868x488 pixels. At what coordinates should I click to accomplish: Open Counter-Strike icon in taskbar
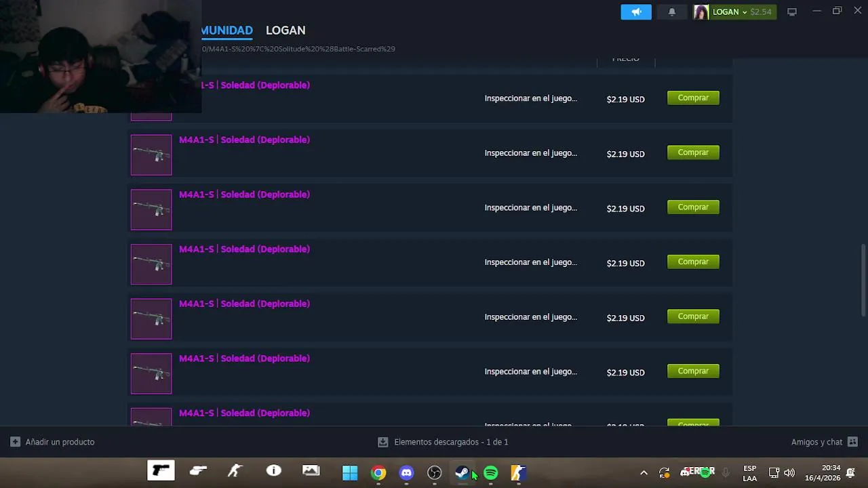coord(518,473)
